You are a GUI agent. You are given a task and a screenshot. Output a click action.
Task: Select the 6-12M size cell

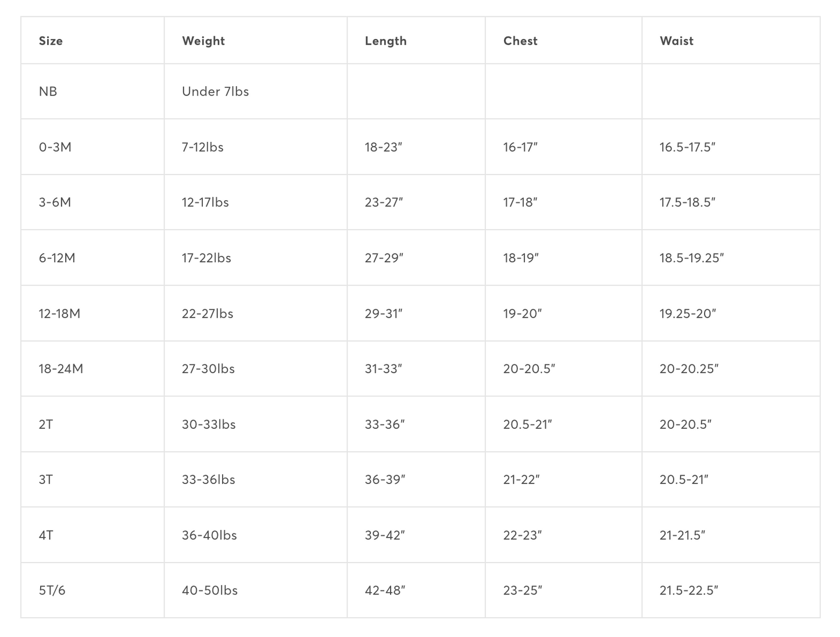click(x=57, y=258)
